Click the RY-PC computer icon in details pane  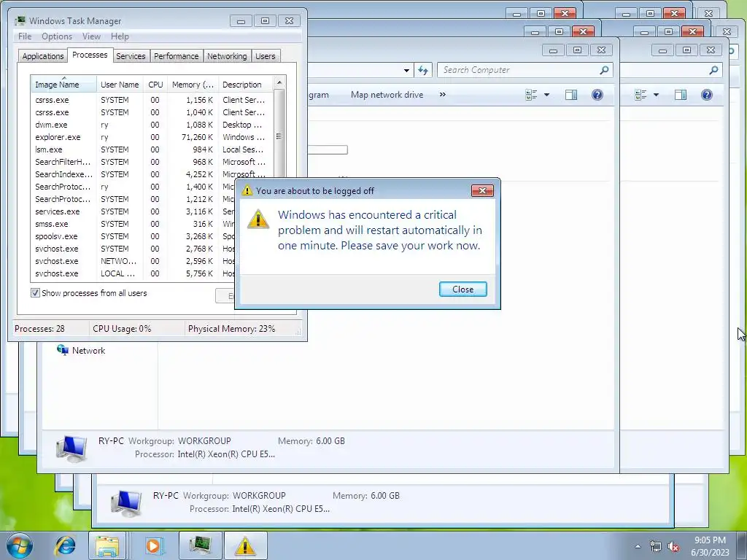(71, 448)
